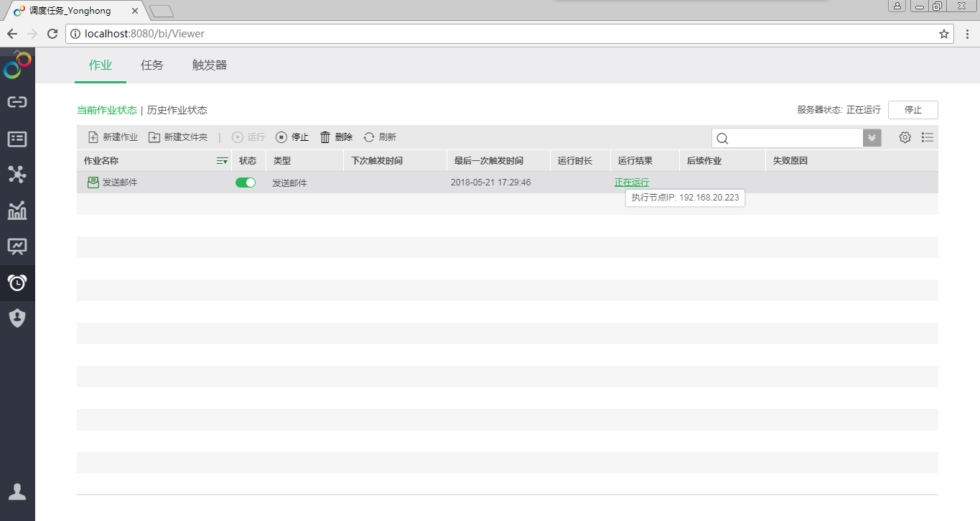Open settings gear icon above job table

click(905, 137)
